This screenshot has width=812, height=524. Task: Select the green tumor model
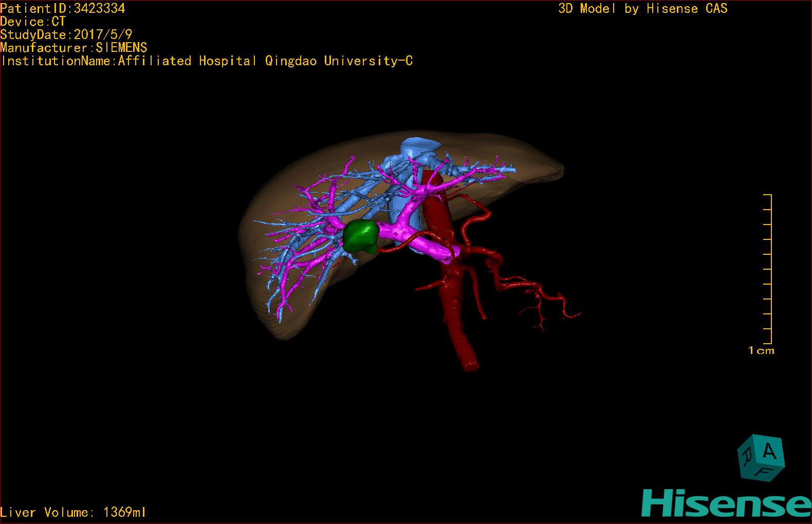(x=361, y=236)
